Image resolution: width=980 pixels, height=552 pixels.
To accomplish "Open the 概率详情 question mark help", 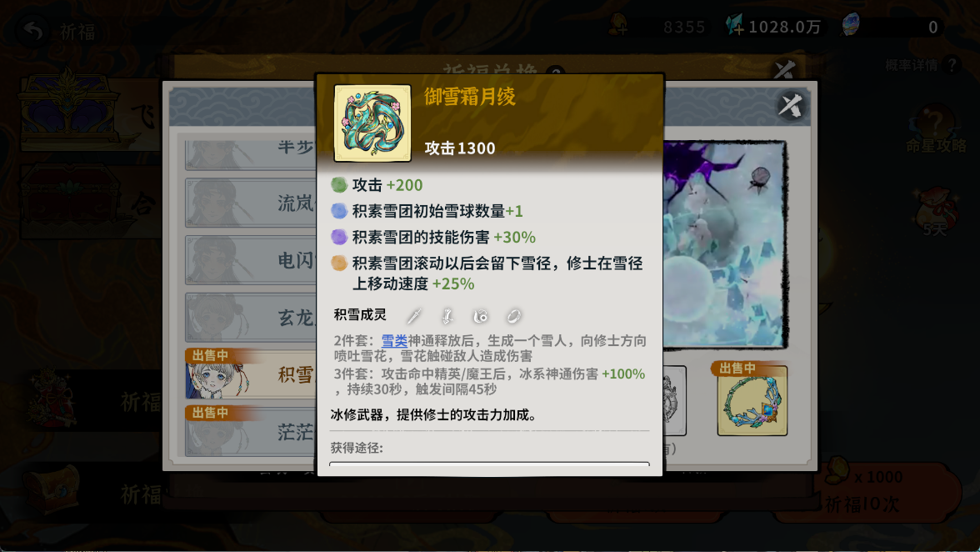I will [x=952, y=64].
